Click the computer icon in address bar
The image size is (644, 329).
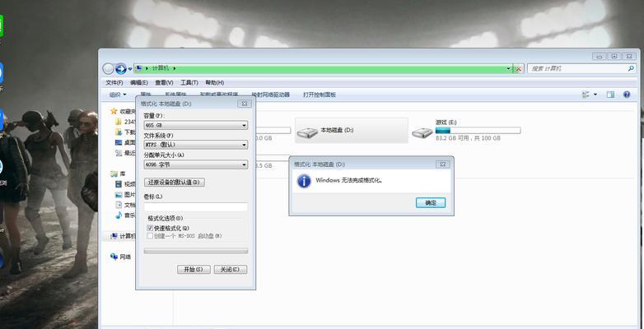click(139, 68)
